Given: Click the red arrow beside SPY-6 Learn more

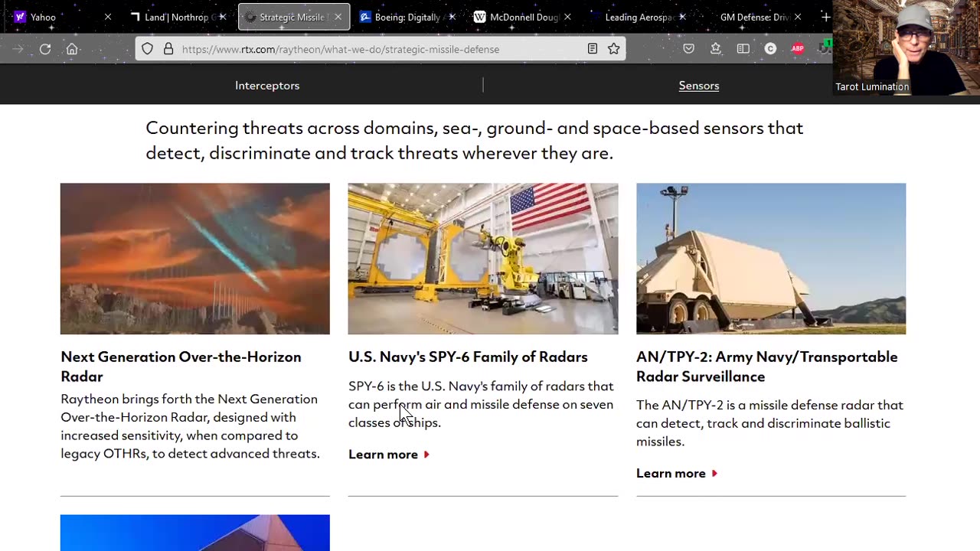Looking at the screenshot, I should [426, 455].
